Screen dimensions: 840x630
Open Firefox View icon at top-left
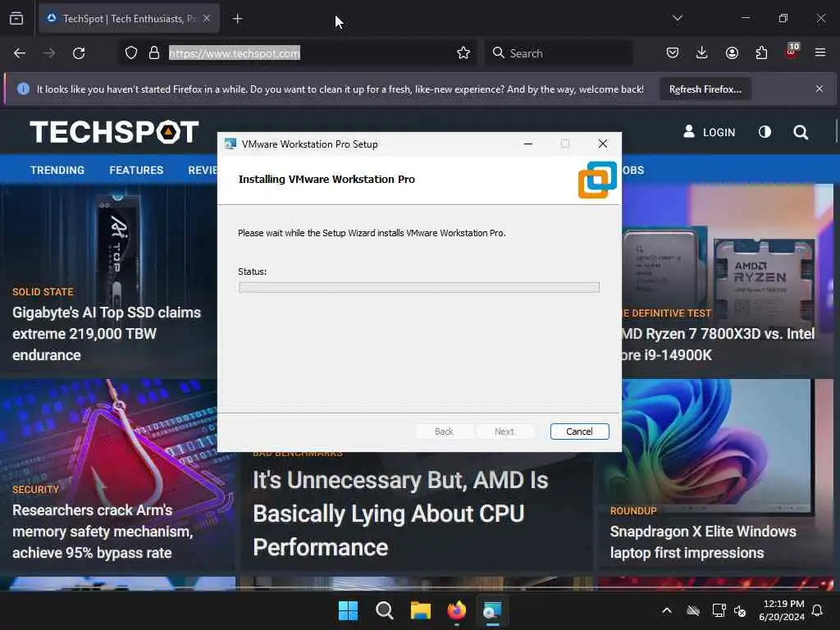(x=16, y=19)
